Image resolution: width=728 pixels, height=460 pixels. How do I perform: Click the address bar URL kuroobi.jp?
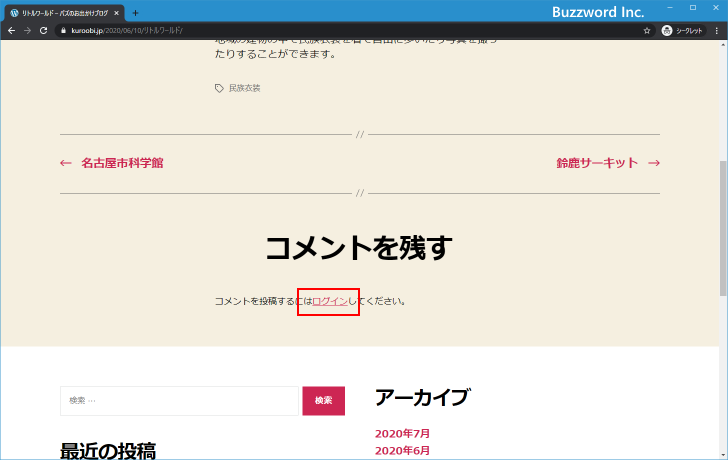127,31
